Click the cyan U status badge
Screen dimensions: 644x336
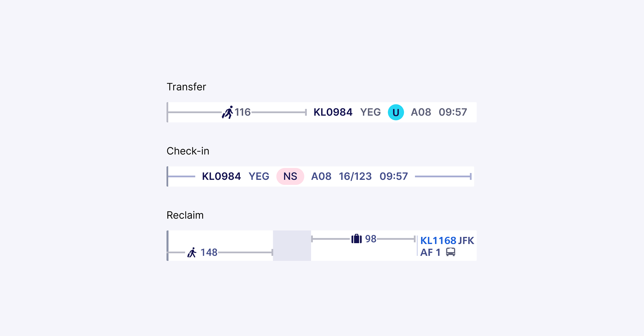396,112
